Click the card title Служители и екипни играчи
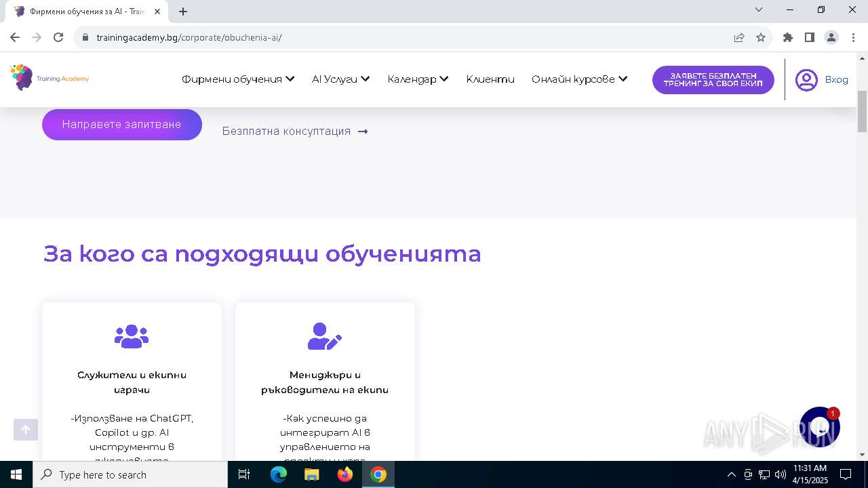Screen dimensions: 868x488 (x=132, y=382)
